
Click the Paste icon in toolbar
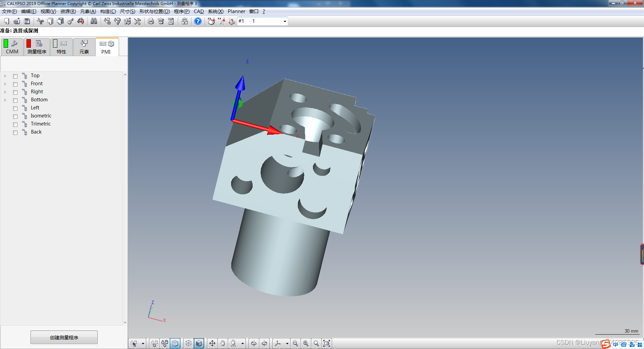tap(60, 21)
